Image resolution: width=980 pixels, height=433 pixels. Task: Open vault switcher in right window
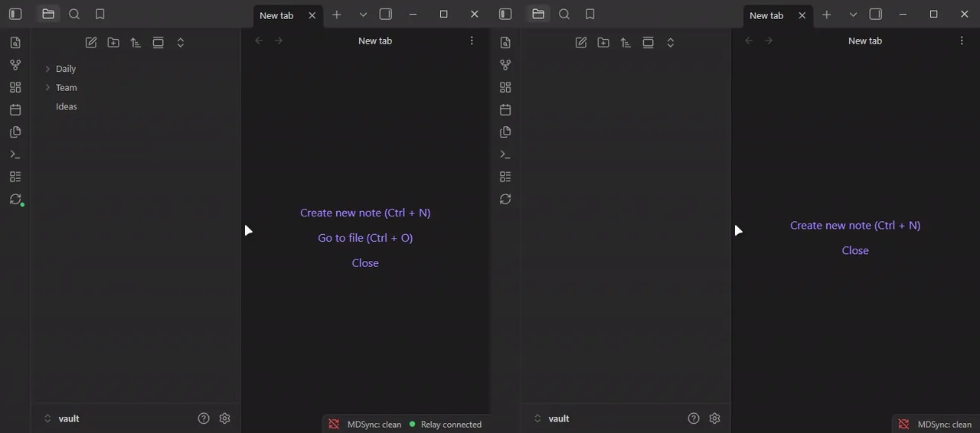(x=551, y=418)
